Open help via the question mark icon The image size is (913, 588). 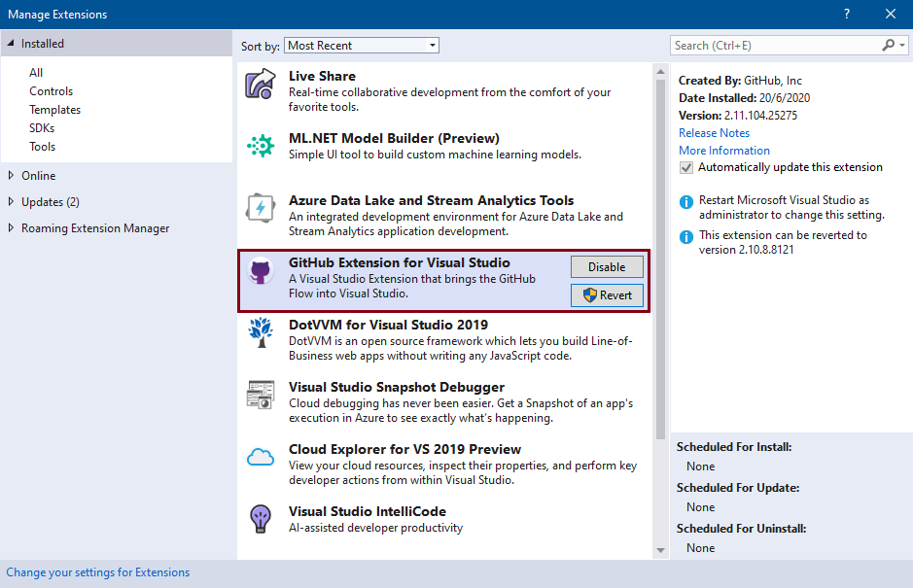click(846, 14)
